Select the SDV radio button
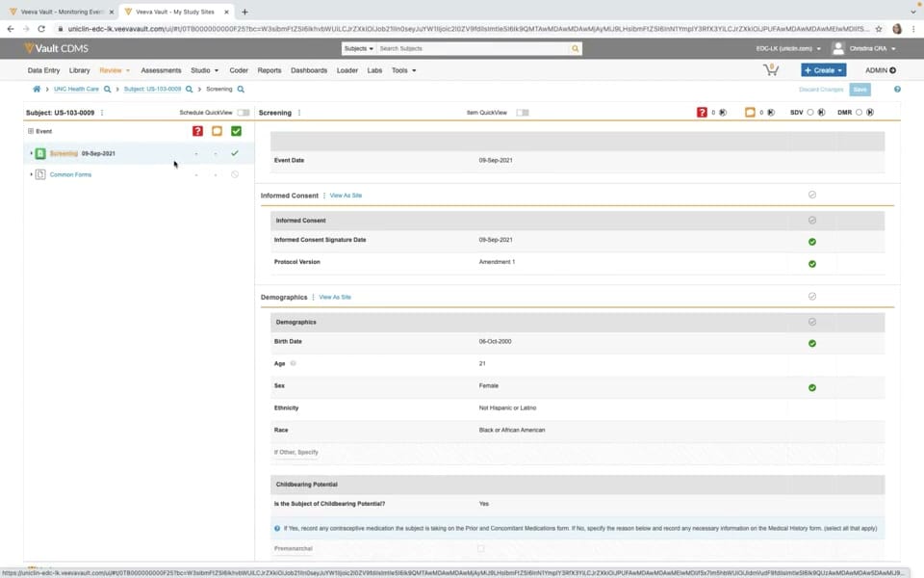 [810, 112]
